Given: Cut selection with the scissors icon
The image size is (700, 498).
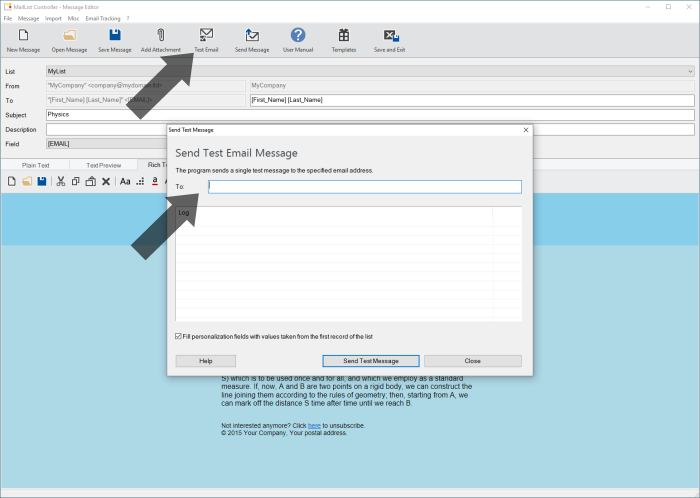Looking at the screenshot, I should (x=61, y=181).
